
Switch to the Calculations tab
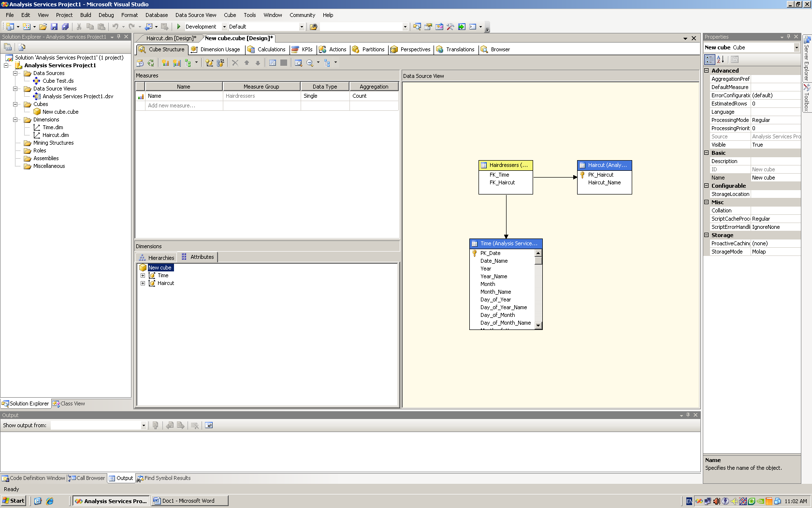coord(267,49)
